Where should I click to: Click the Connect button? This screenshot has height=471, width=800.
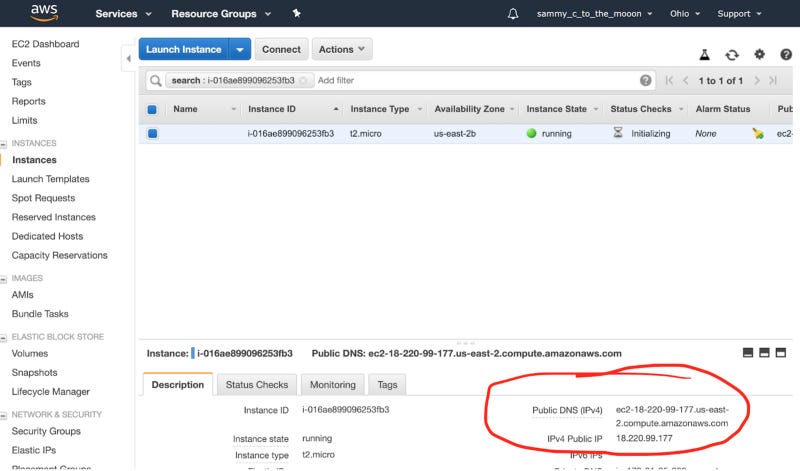(281, 49)
